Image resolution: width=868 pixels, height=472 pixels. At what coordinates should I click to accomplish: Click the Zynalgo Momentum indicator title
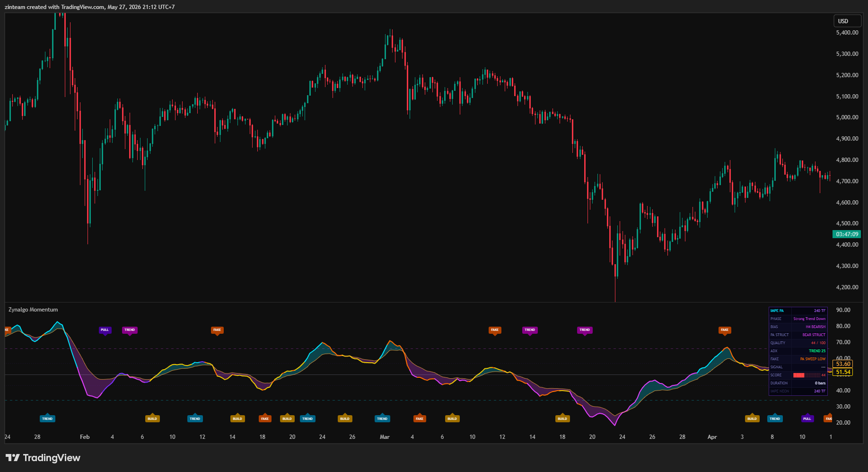click(33, 310)
